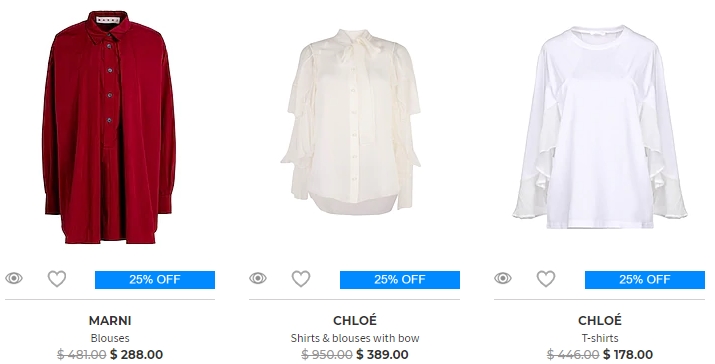
Task: Click the 25% OFF badge under Marni
Action: (x=155, y=280)
